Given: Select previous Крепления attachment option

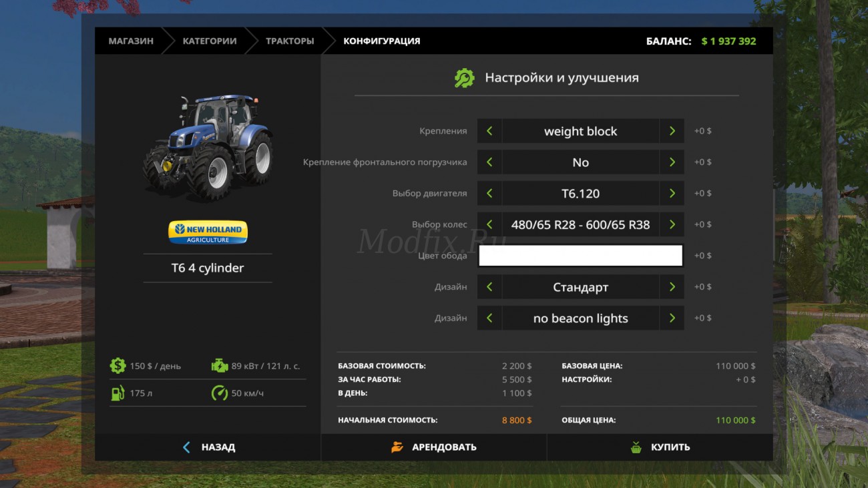Looking at the screenshot, I should pyautogui.click(x=489, y=131).
